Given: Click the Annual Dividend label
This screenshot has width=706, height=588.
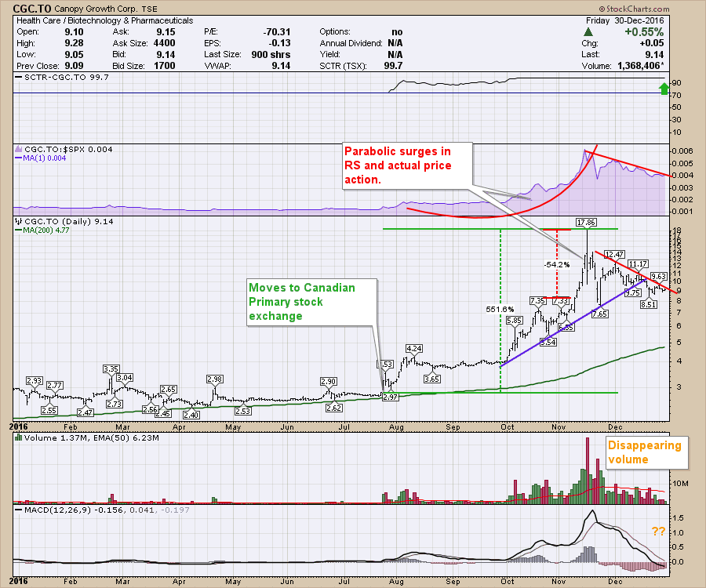Looking at the screenshot, I should 351,43.
